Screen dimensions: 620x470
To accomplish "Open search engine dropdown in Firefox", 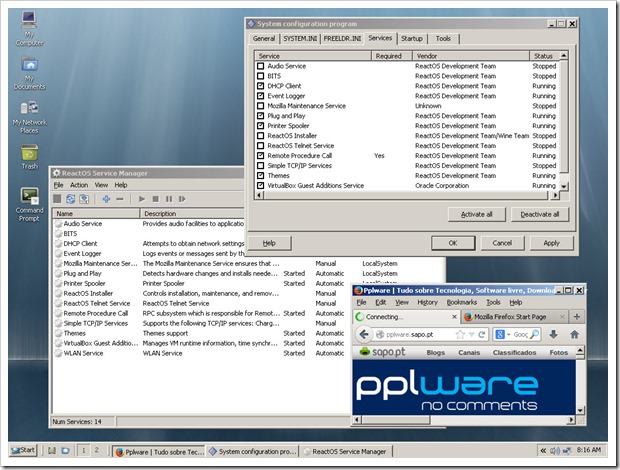I will [508, 335].
